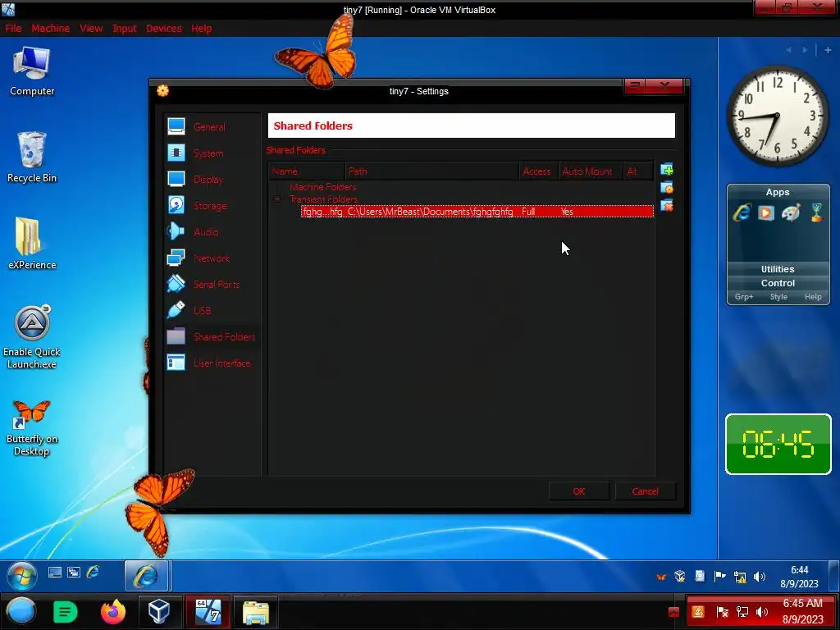Click Grp+ in the launcher gadget
Image resolution: width=840 pixels, height=630 pixels.
coord(743,297)
